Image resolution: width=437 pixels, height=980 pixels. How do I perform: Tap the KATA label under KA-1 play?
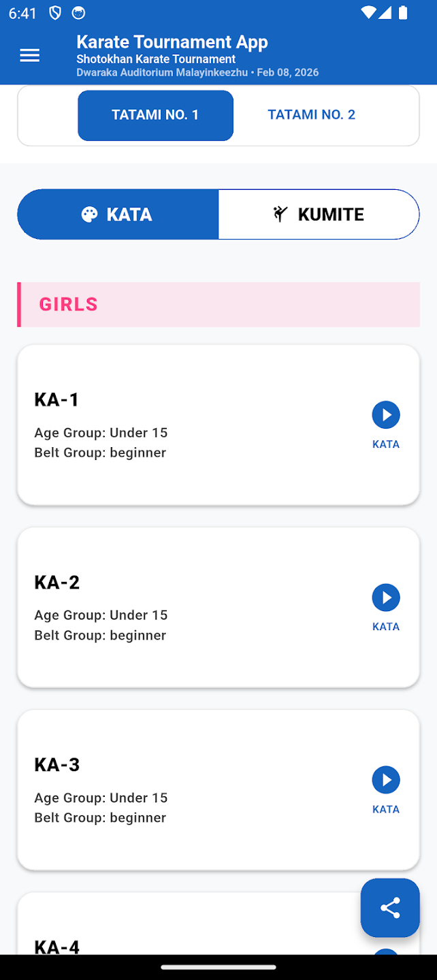pos(386,444)
